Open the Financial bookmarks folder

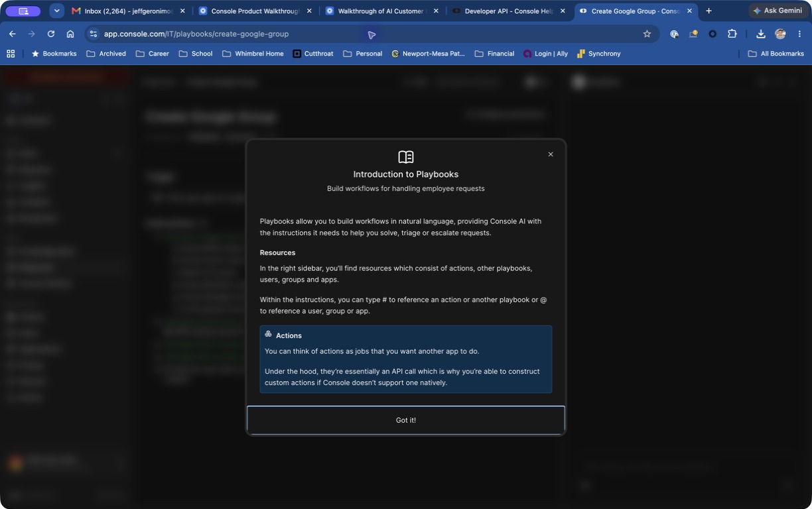pyautogui.click(x=494, y=54)
